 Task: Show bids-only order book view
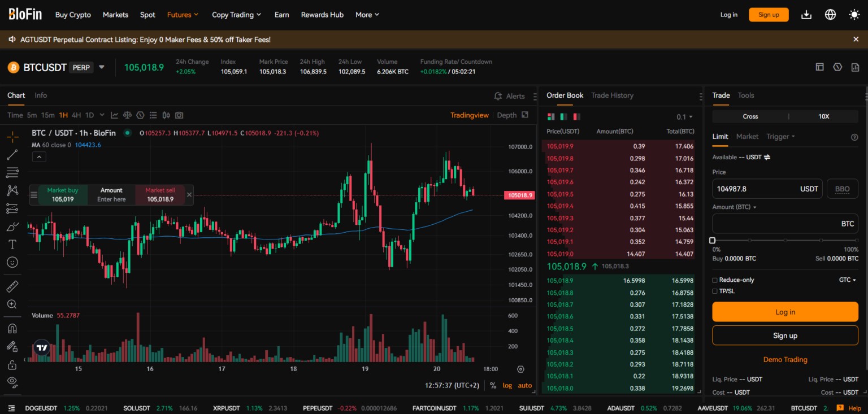click(563, 116)
